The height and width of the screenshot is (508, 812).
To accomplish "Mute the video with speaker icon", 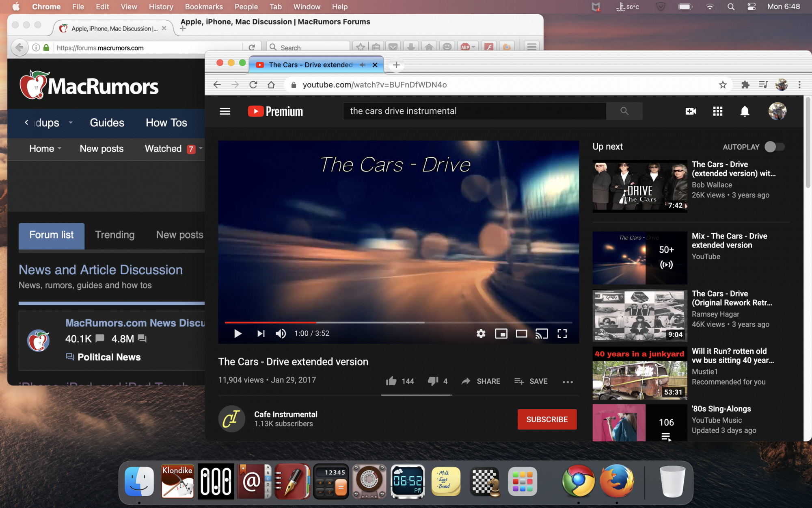I will click(281, 334).
